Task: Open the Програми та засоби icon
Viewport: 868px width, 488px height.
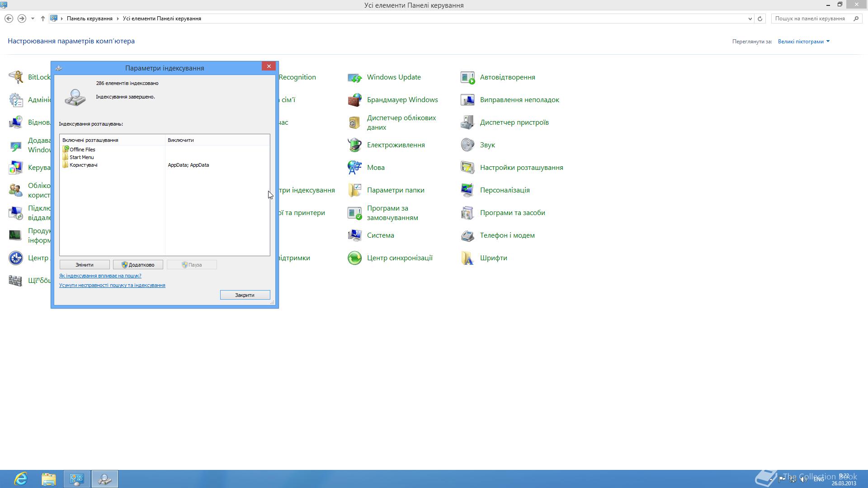Action: coord(468,213)
